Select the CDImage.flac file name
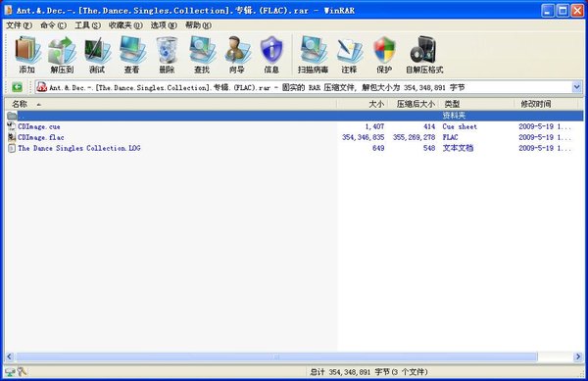Viewport: 588px width, 381px height. (x=41, y=137)
